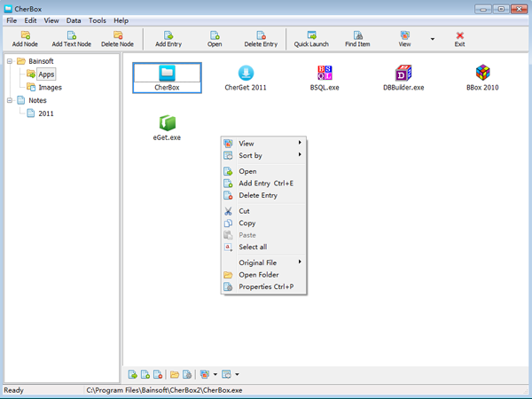The height and width of the screenshot is (399, 532).
Task: Open the Help menu
Action: (x=121, y=20)
